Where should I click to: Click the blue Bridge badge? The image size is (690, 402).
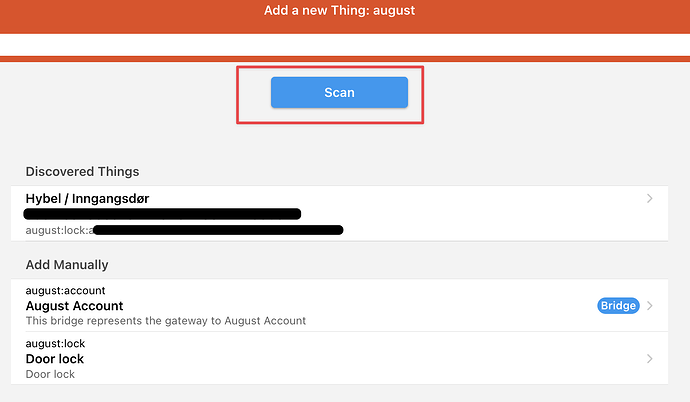point(618,306)
